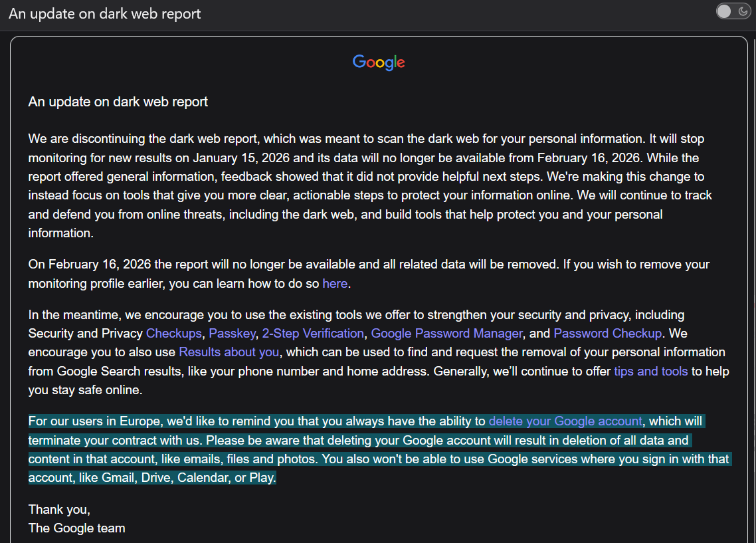Screen dimensions: 756x543
Task: Click the email body heading 'An update on dark web report'
Action: [x=118, y=102]
